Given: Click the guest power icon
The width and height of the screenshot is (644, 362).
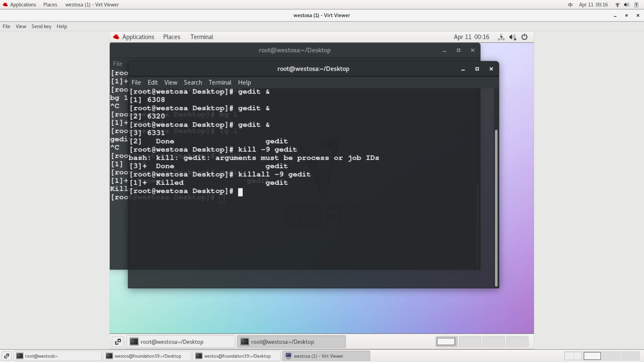Looking at the screenshot, I should tap(525, 37).
